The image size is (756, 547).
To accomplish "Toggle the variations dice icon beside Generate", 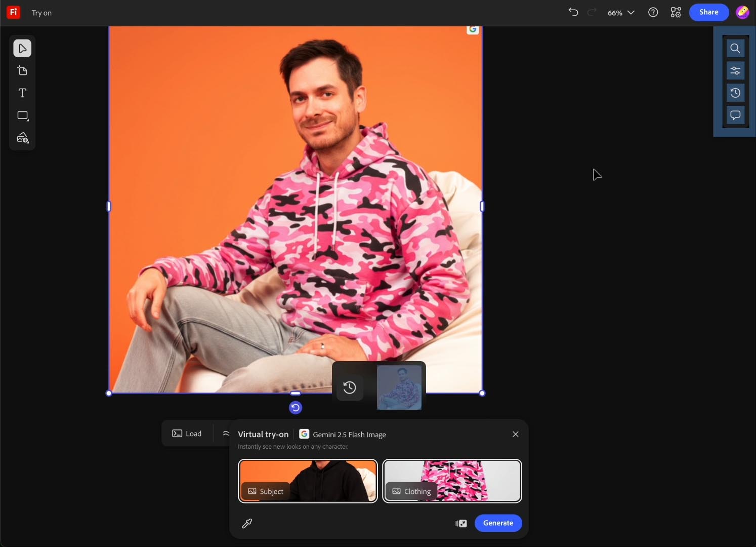I will (x=461, y=523).
